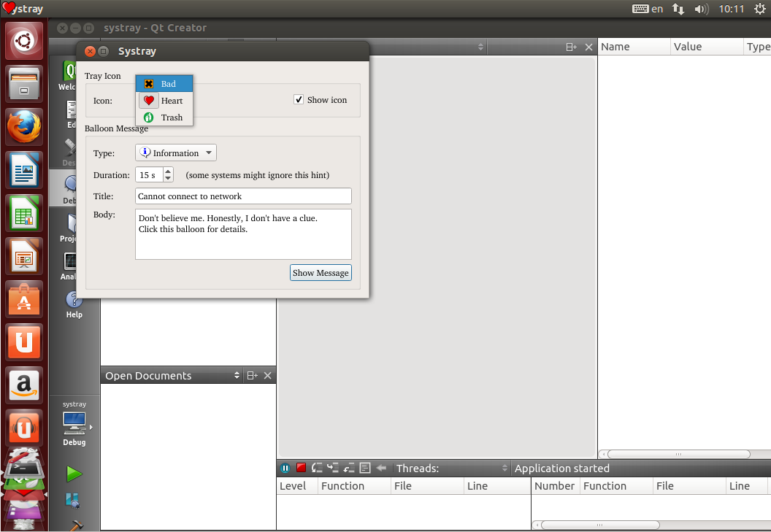Click the Value column header
The image size is (771, 532).
(707, 47)
